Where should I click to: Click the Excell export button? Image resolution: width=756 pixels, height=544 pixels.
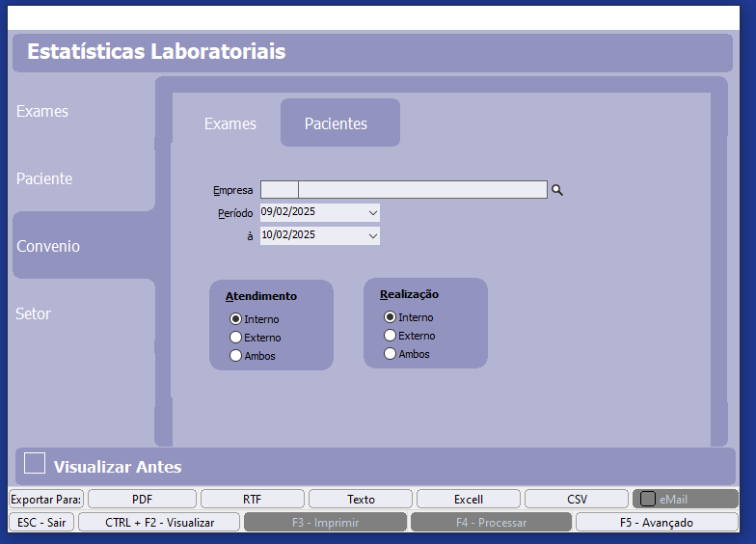click(469, 499)
